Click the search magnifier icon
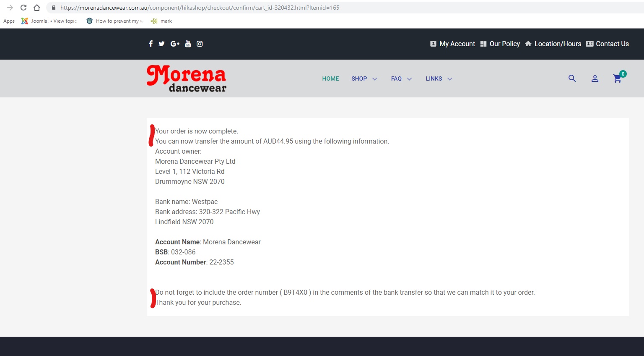Image resolution: width=644 pixels, height=356 pixels. [572, 79]
